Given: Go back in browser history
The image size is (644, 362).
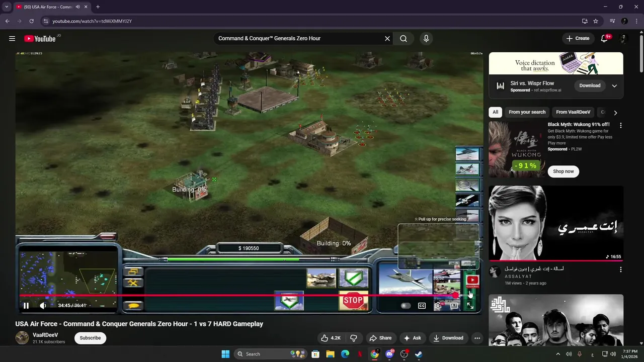Looking at the screenshot, I should (7, 21).
